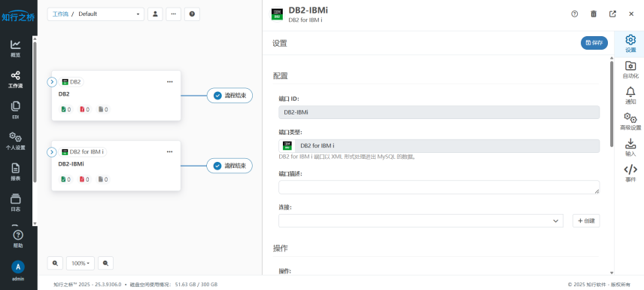Click the 端口 ID field DB2-IBMi
The width and height of the screenshot is (644, 290).
[x=439, y=112]
